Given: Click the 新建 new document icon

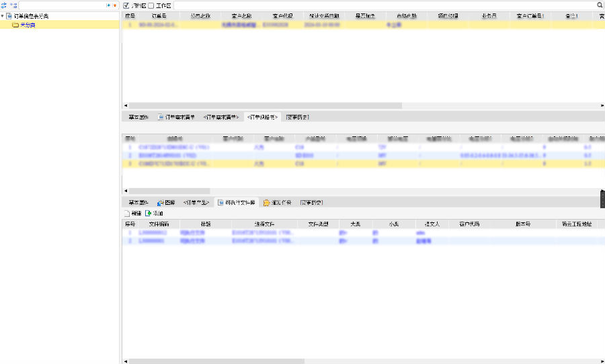Looking at the screenshot, I should (127, 213).
